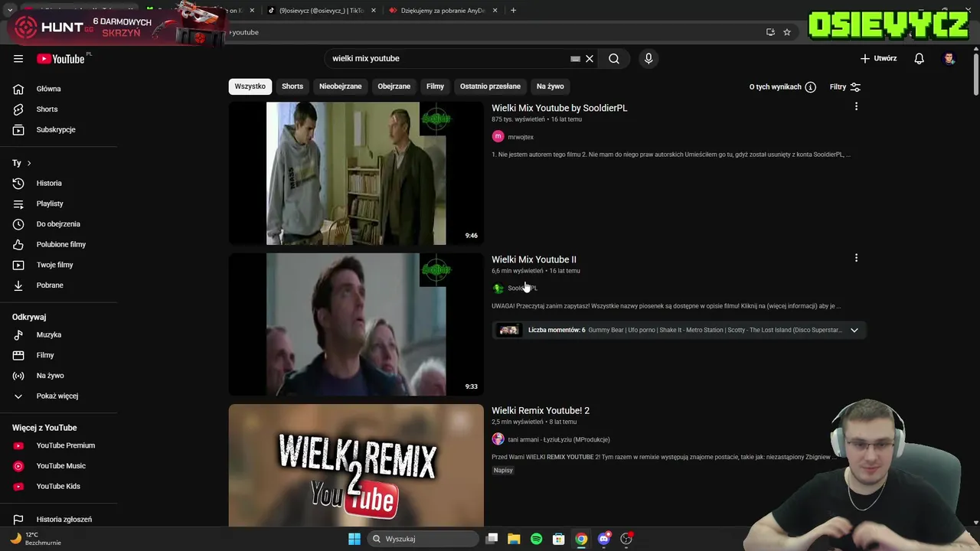Click the Utwórz create button

(x=878, y=59)
